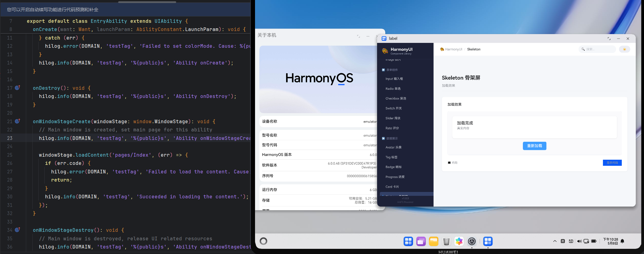Click the HarmonyUI palette logo in the sidebar header

point(385,51)
